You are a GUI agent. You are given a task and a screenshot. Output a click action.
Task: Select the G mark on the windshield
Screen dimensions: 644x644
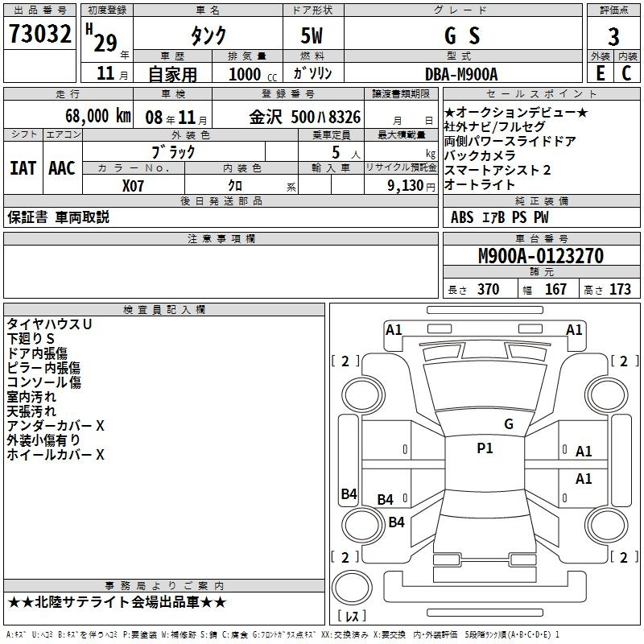[x=508, y=424]
